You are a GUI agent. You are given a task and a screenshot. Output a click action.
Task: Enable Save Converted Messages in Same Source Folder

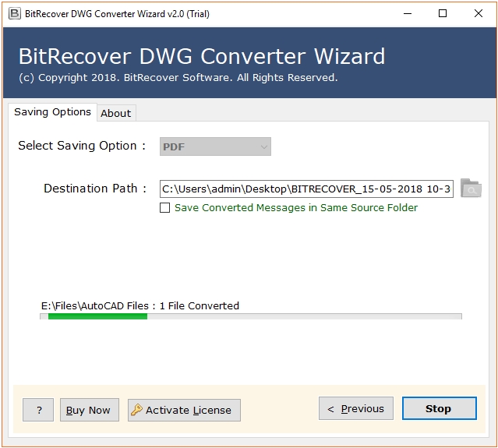point(164,208)
